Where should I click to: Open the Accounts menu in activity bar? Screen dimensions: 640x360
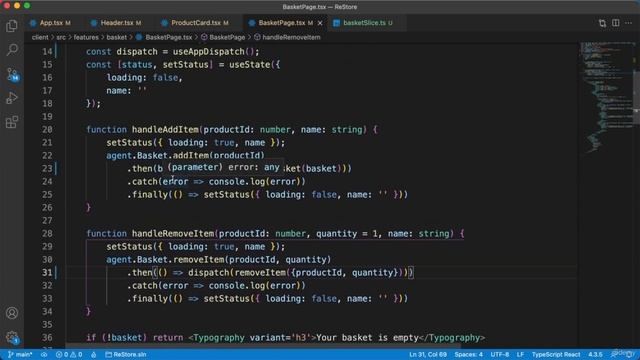[12, 313]
